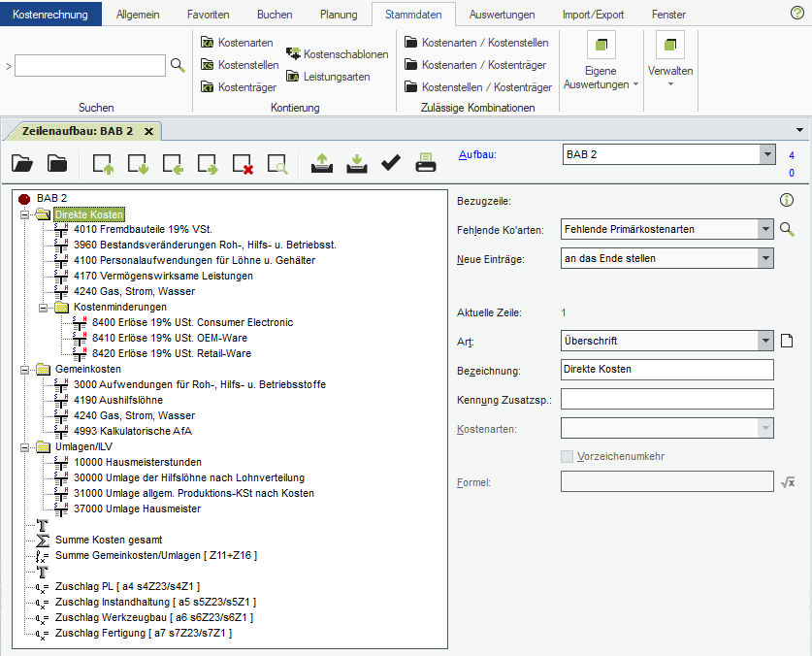The height and width of the screenshot is (656, 812).
Task: Select 10000 Hausmeisterstunden row
Action: coord(137,463)
